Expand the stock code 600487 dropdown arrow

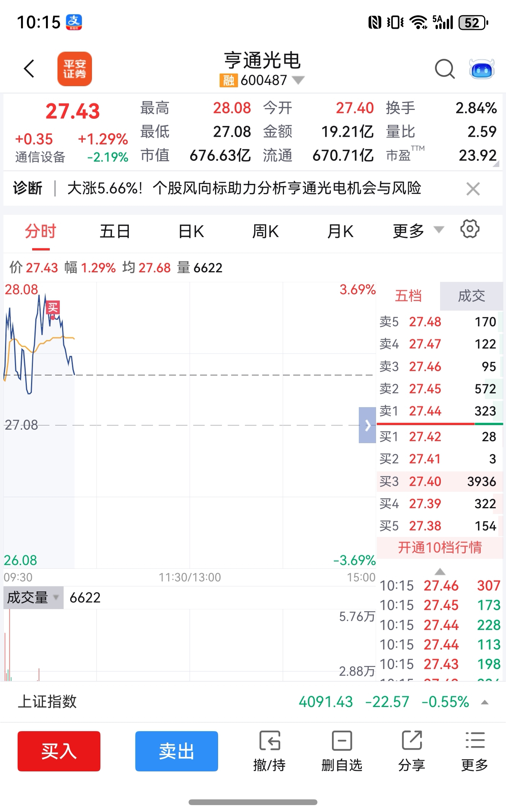click(298, 80)
